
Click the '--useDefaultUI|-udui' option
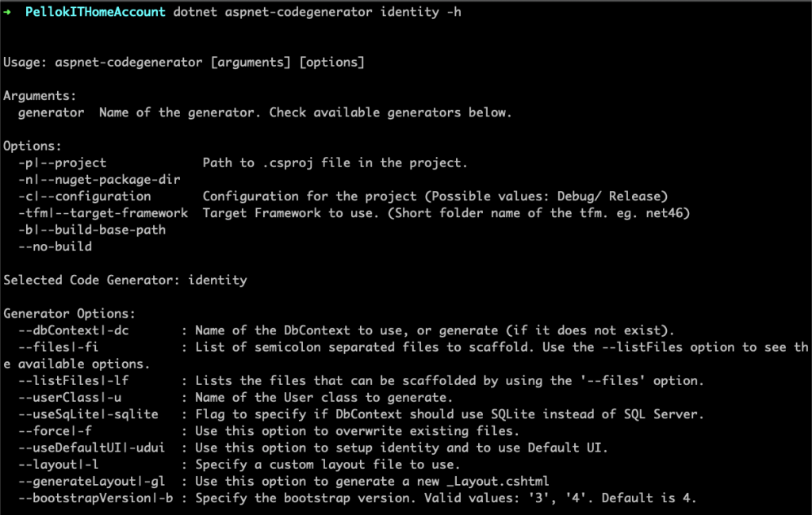[x=92, y=448]
